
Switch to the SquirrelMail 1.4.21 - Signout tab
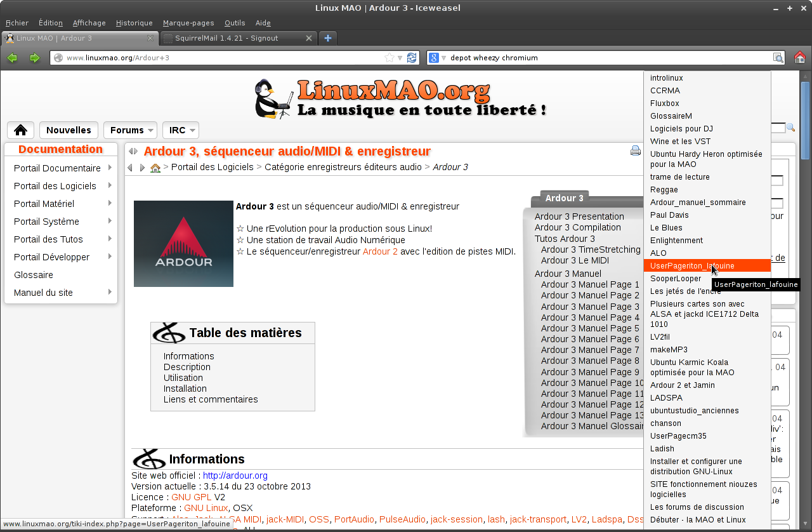coord(238,38)
